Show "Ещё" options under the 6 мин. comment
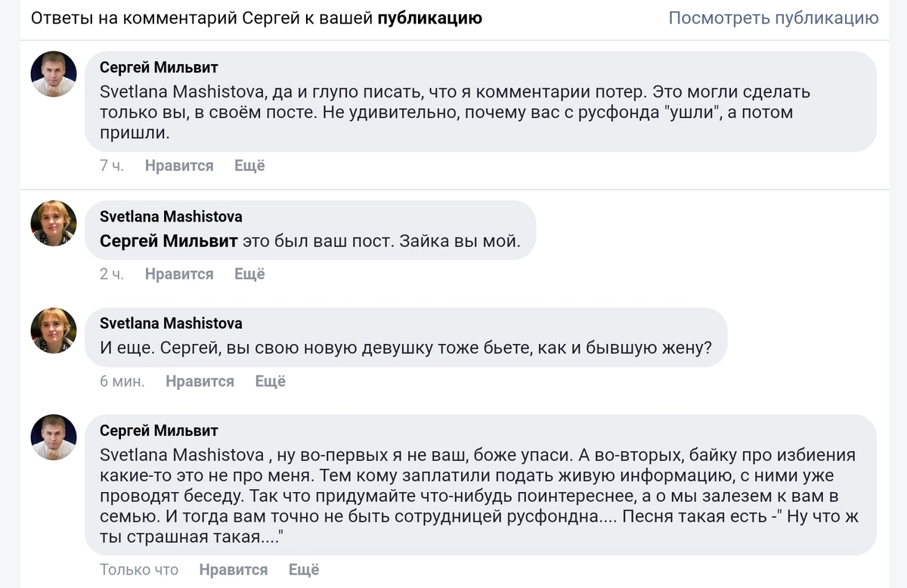This screenshot has width=907, height=588. (x=271, y=382)
